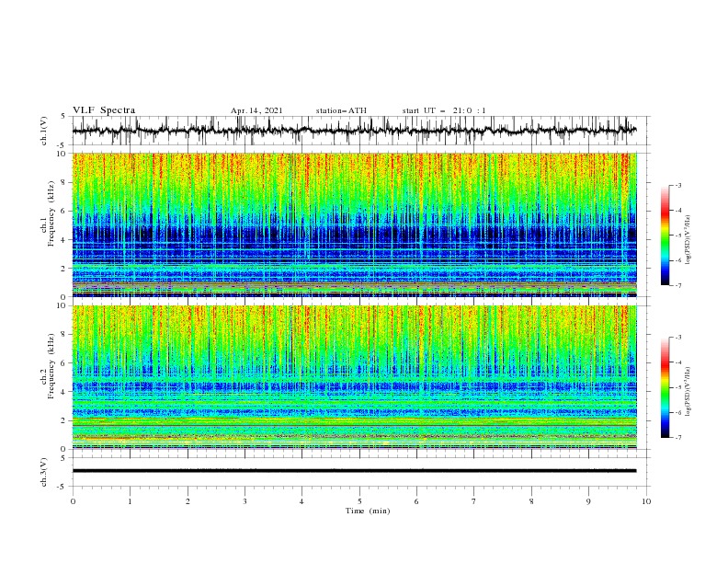This screenshot has height=563, width=728.
Task: Click time axis tick label "5"
Action: pos(359,501)
